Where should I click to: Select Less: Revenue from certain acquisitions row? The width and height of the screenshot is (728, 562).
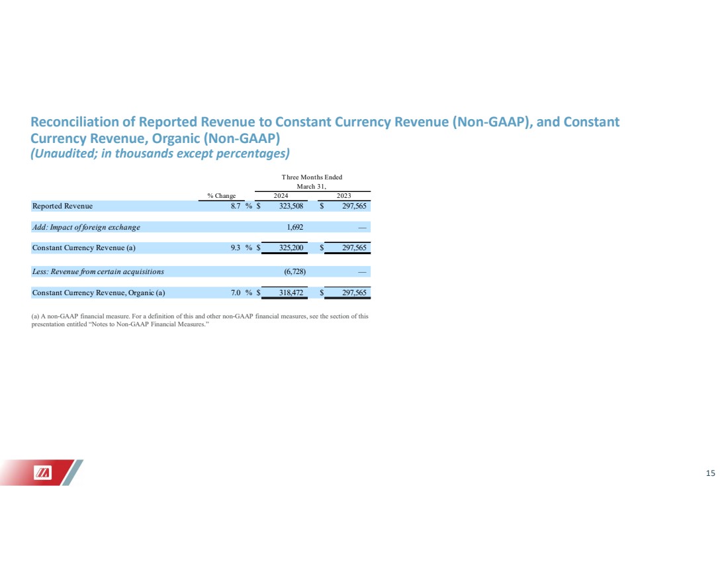click(201, 271)
